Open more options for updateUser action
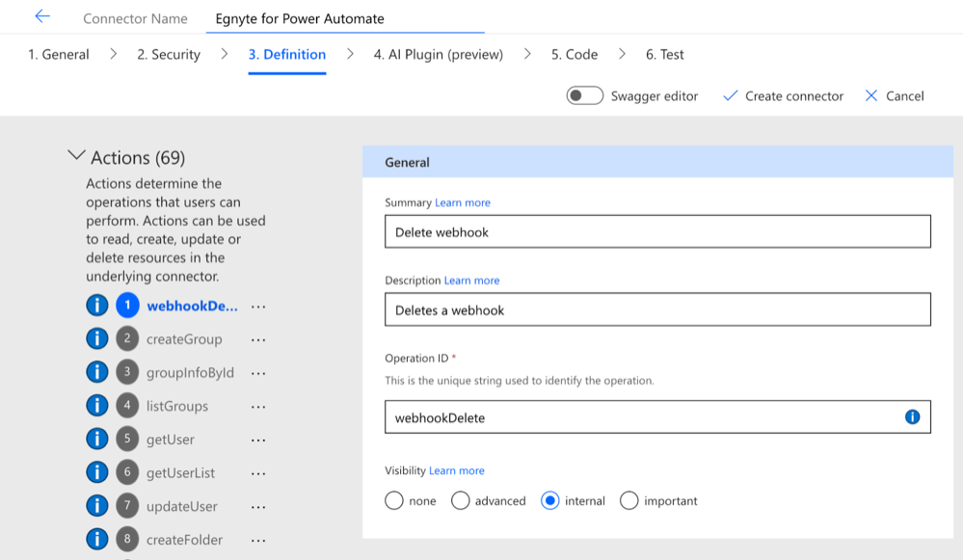 click(x=258, y=507)
